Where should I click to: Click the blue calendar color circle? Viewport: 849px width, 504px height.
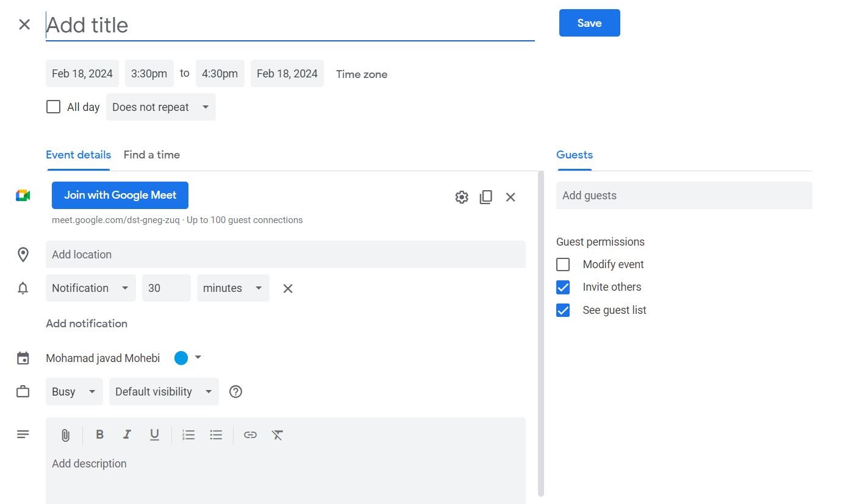click(181, 358)
